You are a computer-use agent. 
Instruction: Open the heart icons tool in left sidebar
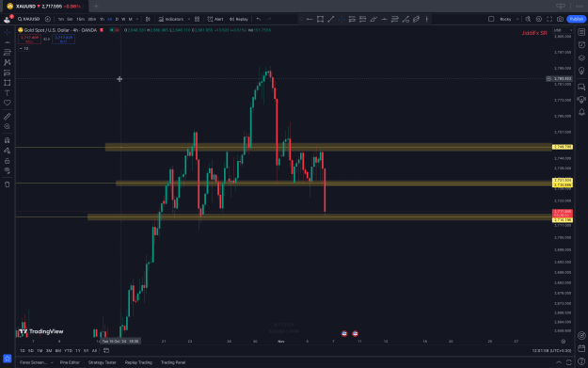(8, 103)
